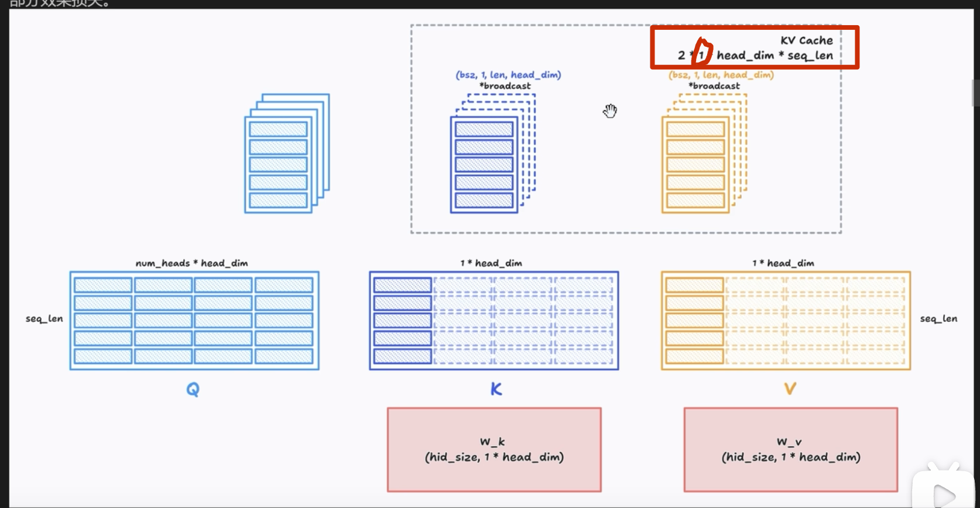980x508 pixels.
Task: Click the vertical scrollbar thumb at right edge
Action: click(975, 93)
